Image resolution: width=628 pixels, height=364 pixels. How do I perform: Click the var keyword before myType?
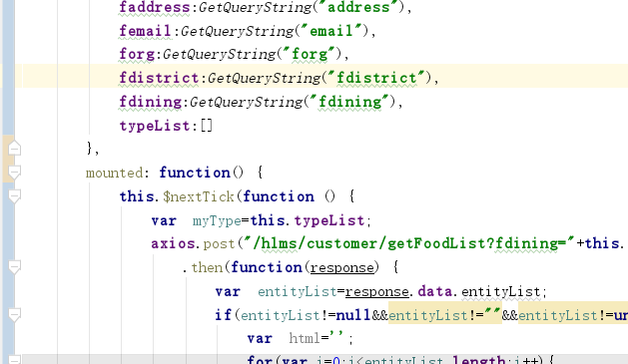[164, 220]
